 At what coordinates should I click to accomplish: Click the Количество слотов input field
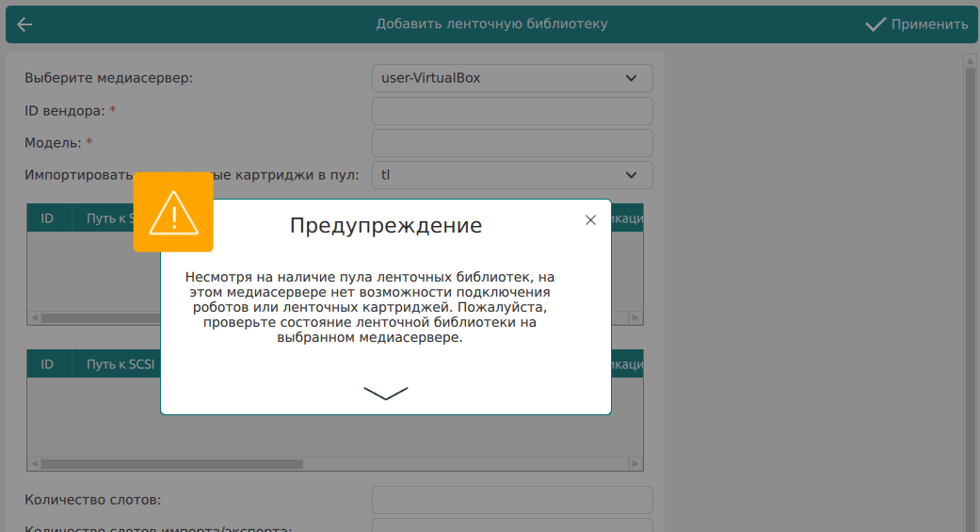point(512,500)
